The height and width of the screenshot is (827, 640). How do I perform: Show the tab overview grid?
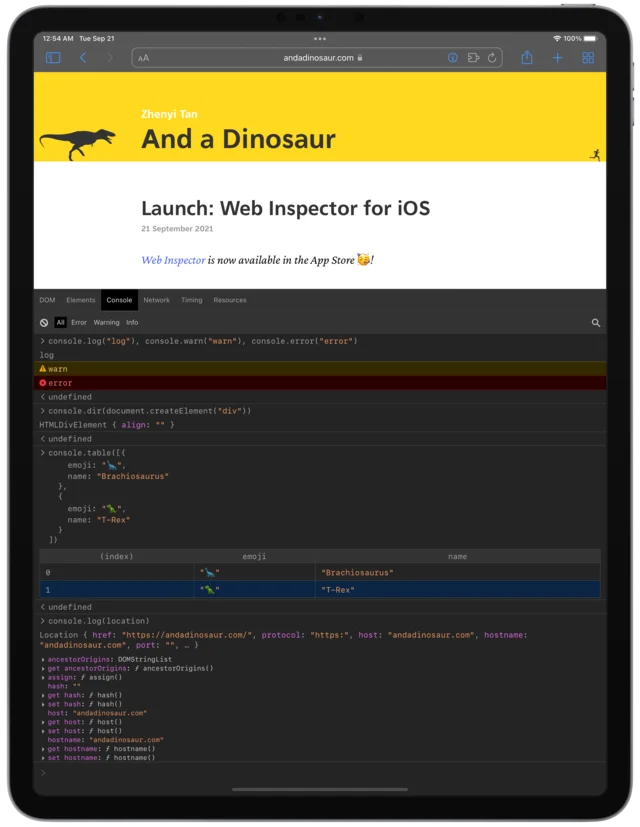pos(588,57)
